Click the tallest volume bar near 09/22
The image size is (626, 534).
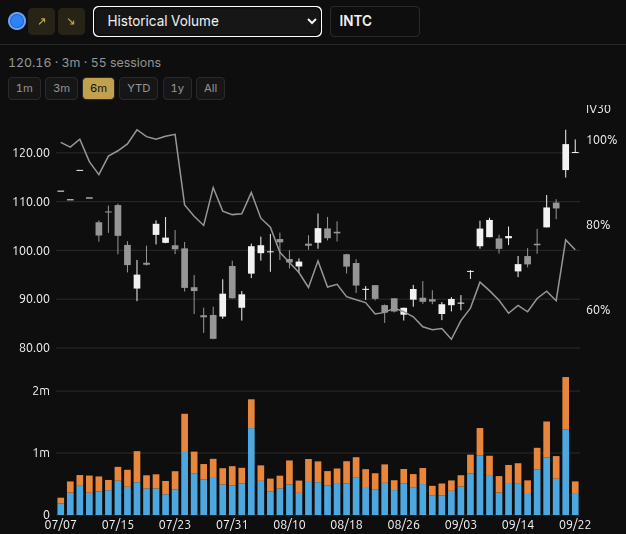[x=565, y=445]
